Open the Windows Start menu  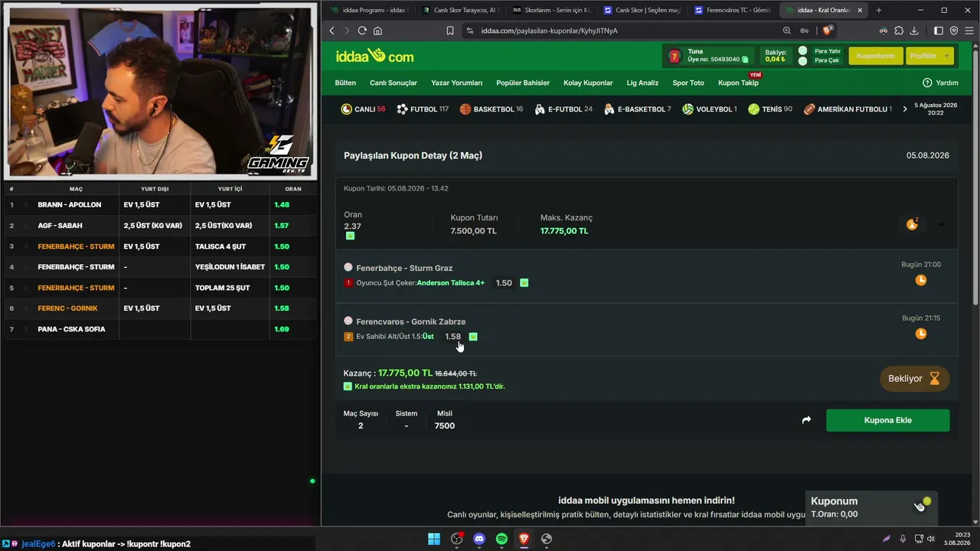click(x=434, y=539)
